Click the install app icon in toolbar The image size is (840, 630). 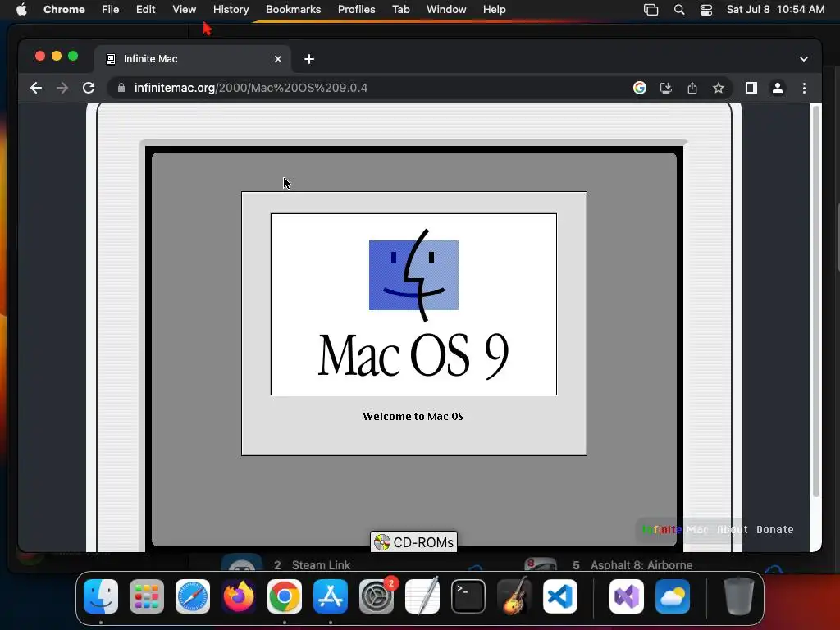click(x=666, y=88)
